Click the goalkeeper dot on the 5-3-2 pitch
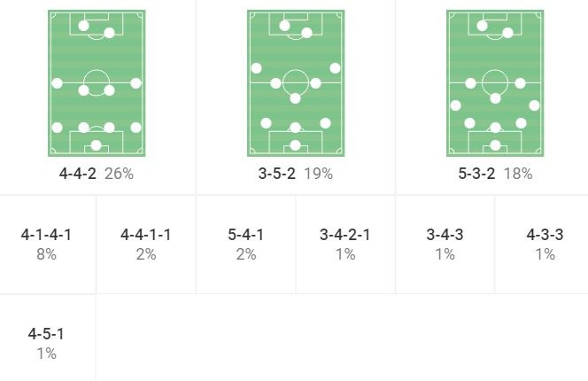Viewport: 588px width, 381px height. pos(495,145)
